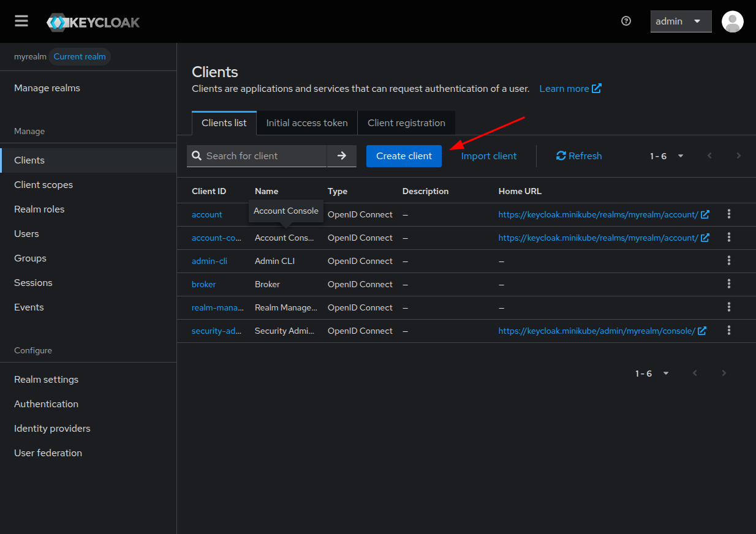This screenshot has width=756, height=534.
Task: Click the Home URL column header
Action: (520, 191)
